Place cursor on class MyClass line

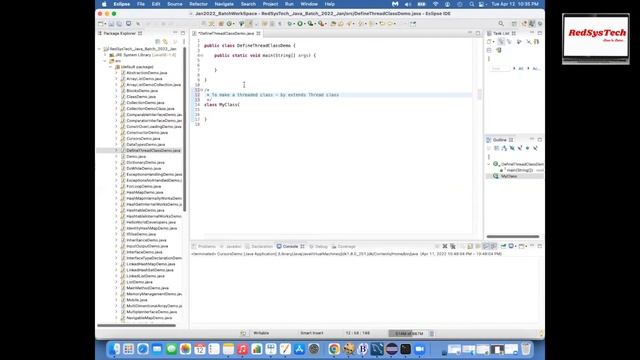tap(222, 105)
